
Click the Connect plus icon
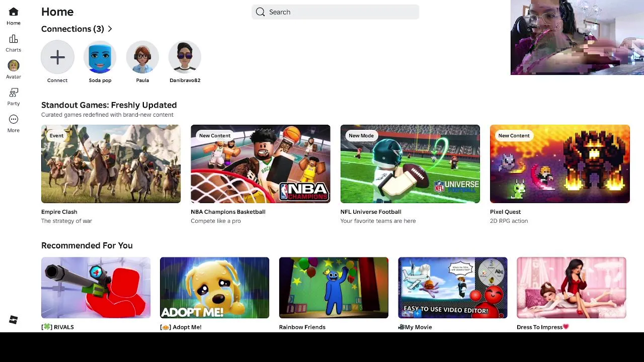point(57,57)
